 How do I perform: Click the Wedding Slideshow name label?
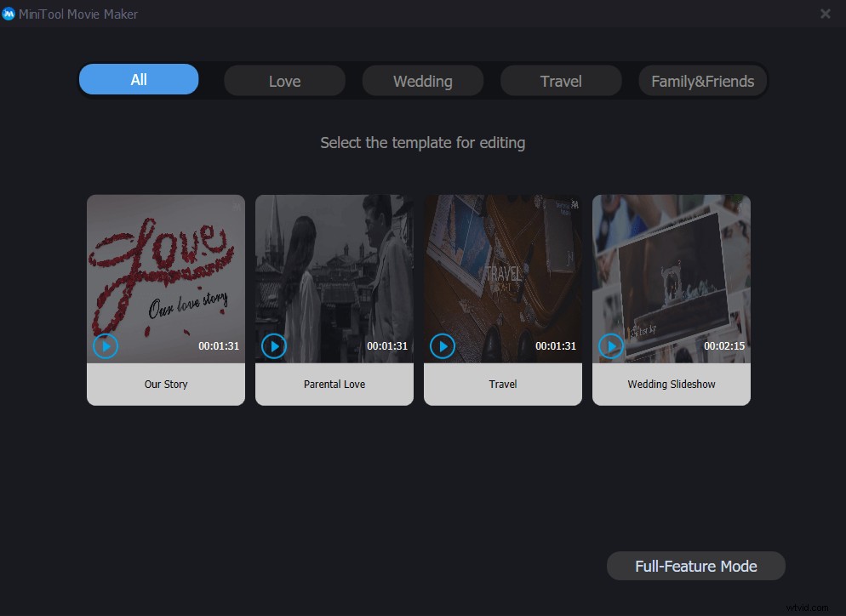[671, 384]
